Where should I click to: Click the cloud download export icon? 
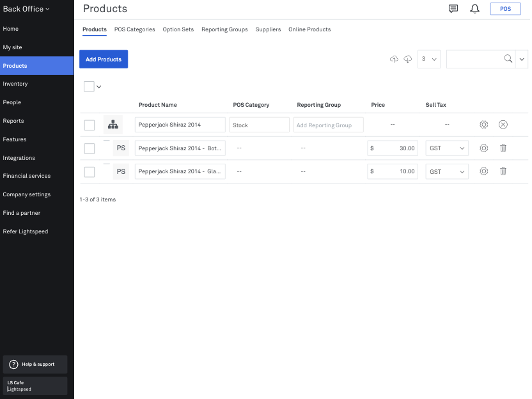pos(408,59)
